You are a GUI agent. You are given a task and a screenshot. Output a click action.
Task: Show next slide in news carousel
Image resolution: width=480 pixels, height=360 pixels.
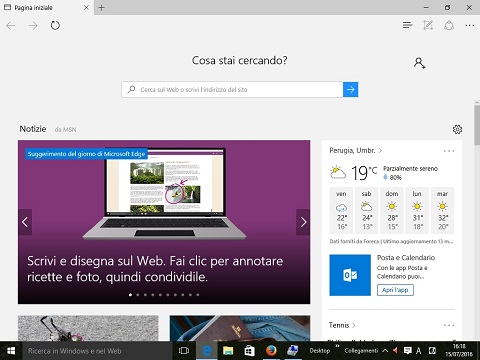tap(303, 222)
